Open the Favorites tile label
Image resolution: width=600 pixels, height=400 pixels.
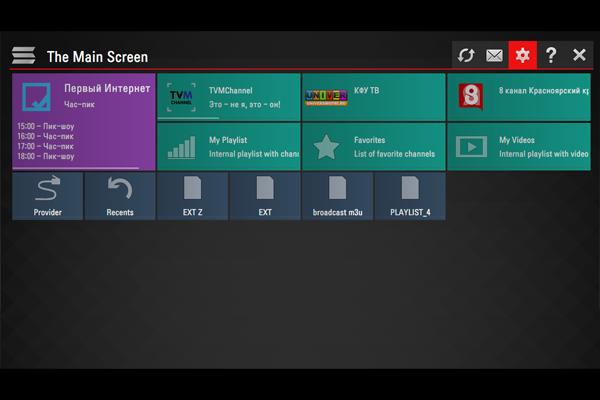pos(369,140)
